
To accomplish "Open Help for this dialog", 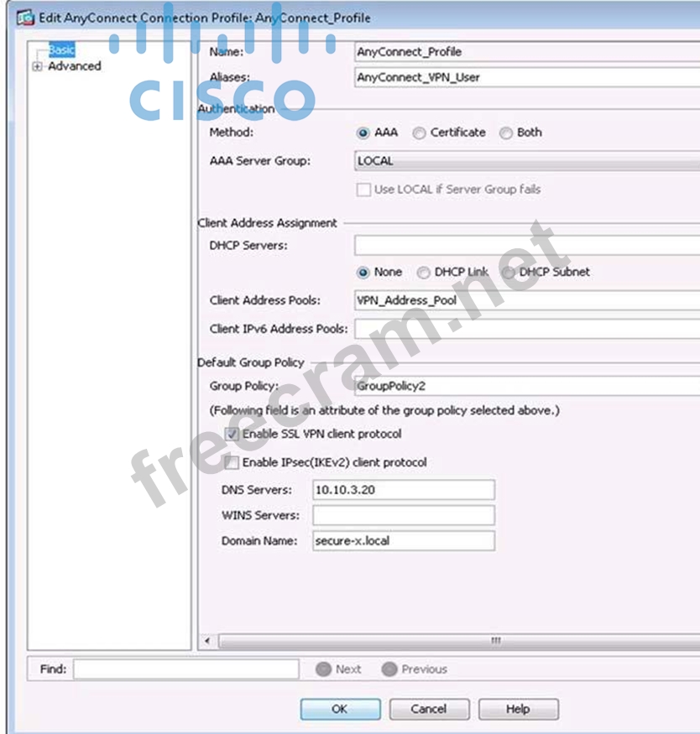I will (x=517, y=709).
